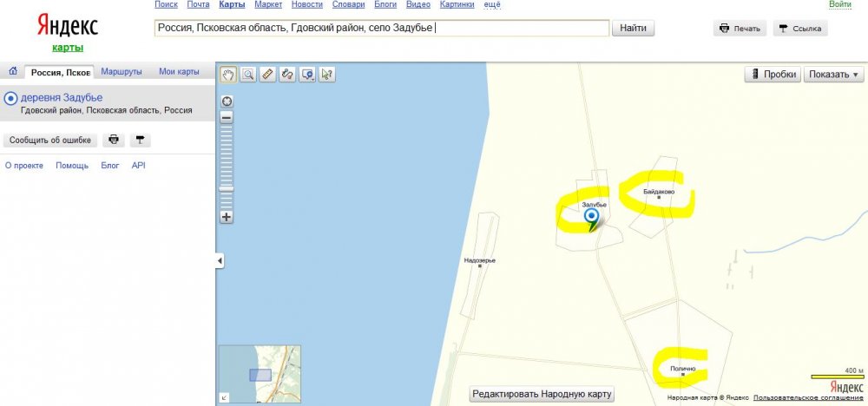Expand the Показать dropdown

pyautogui.click(x=833, y=74)
